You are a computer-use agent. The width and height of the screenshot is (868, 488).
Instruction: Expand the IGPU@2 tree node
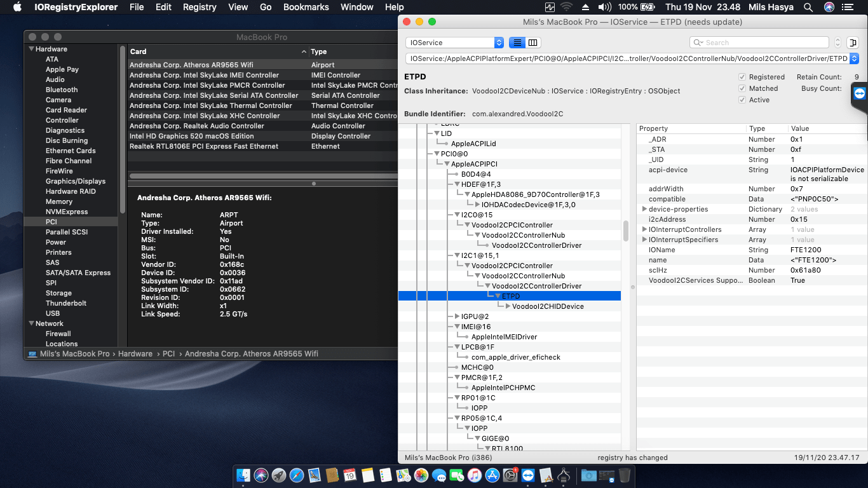tap(457, 316)
